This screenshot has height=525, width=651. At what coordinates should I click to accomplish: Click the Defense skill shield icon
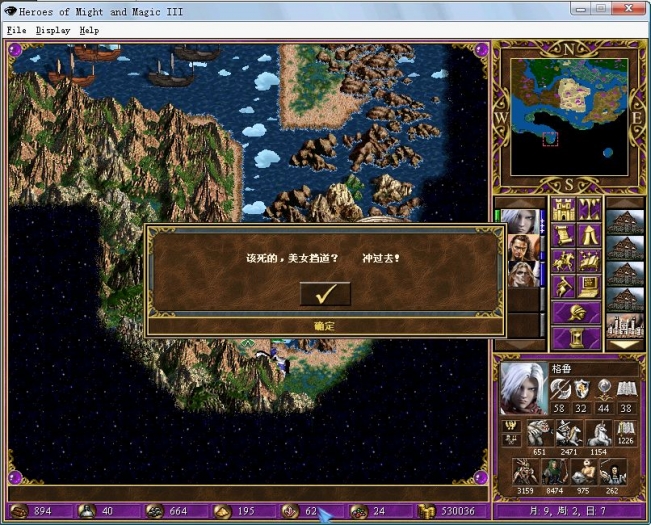coord(582,390)
